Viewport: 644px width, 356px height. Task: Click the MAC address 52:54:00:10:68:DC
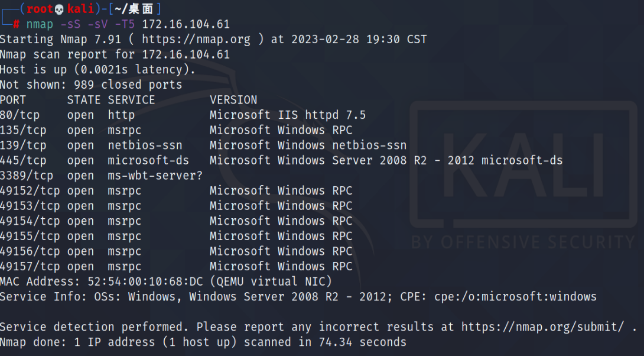[145, 281]
